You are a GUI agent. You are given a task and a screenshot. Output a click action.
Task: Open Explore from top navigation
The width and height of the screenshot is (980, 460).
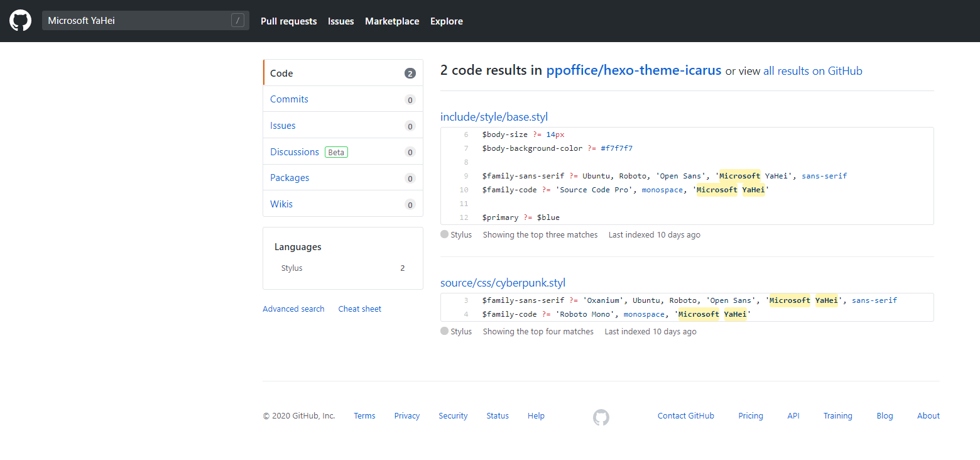446,21
